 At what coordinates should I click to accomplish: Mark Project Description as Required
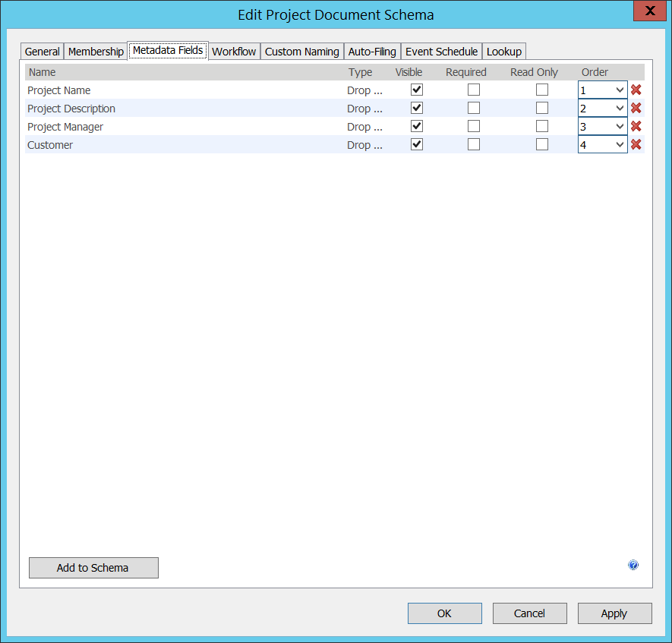click(x=474, y=108)
